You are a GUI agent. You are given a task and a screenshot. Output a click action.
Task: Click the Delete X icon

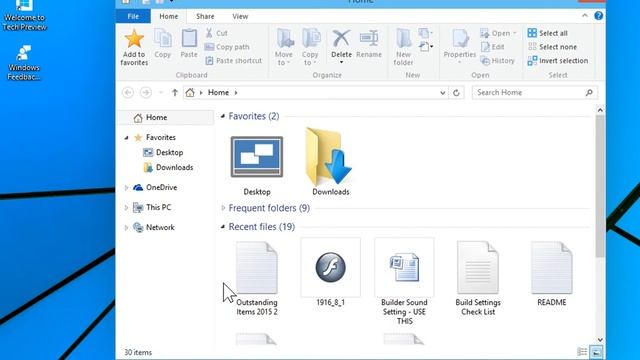(341, 38)
